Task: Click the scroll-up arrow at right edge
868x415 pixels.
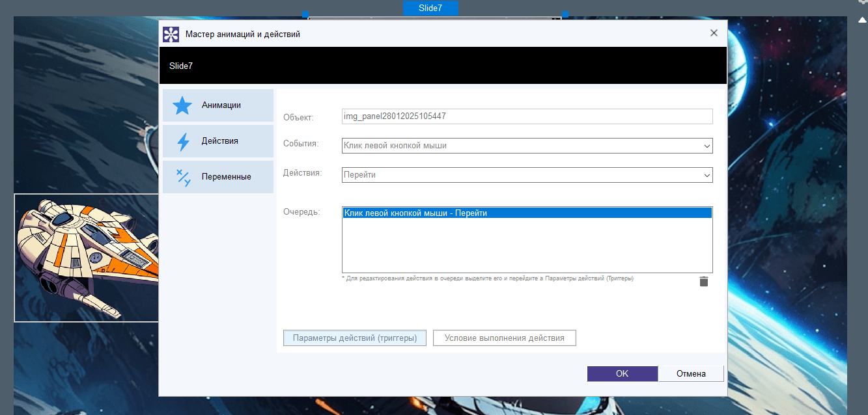Action: tap(862, 20)
